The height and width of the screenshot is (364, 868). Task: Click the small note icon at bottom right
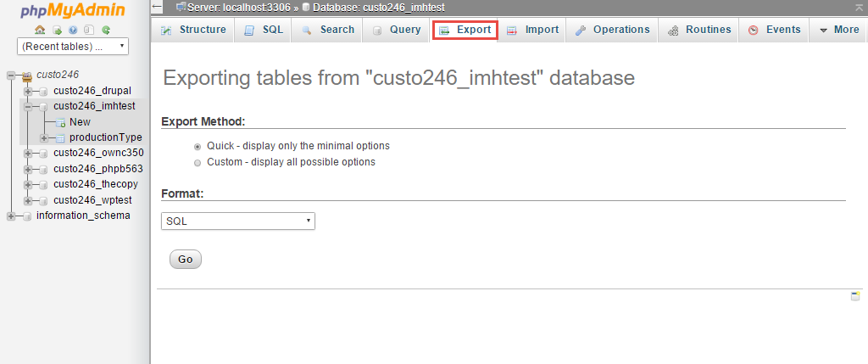pos(855,296)
